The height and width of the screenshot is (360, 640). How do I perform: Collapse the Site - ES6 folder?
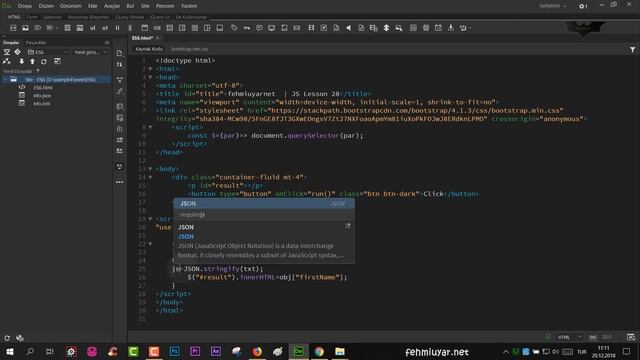pyautogui.click(x=5, y=79)
